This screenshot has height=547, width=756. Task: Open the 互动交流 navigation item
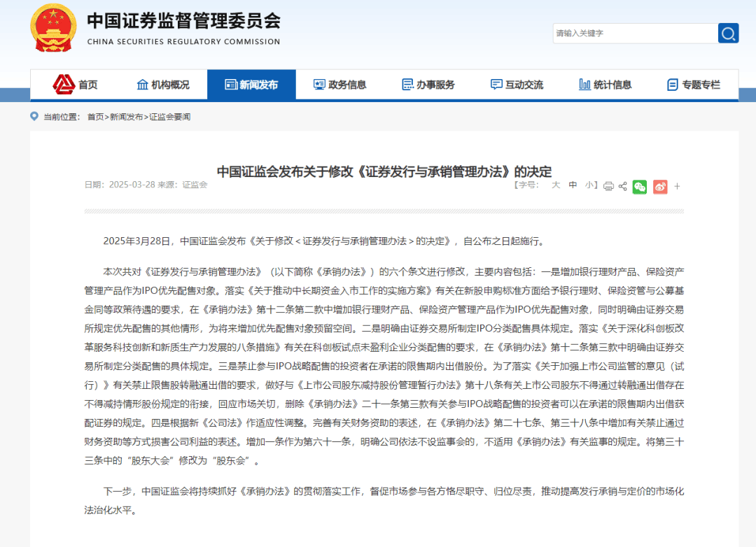click(517, 85)
